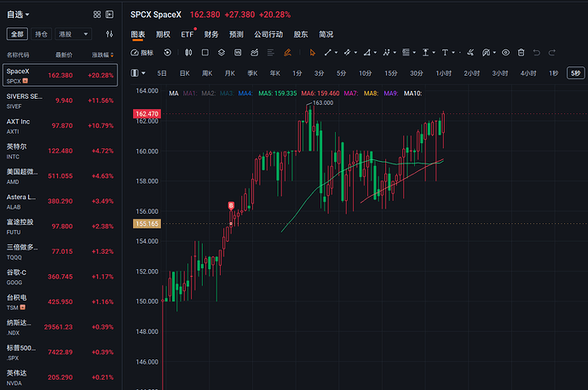Select the 日K timeframe
This screenshot has height=390, width=588.
[185, 73]
